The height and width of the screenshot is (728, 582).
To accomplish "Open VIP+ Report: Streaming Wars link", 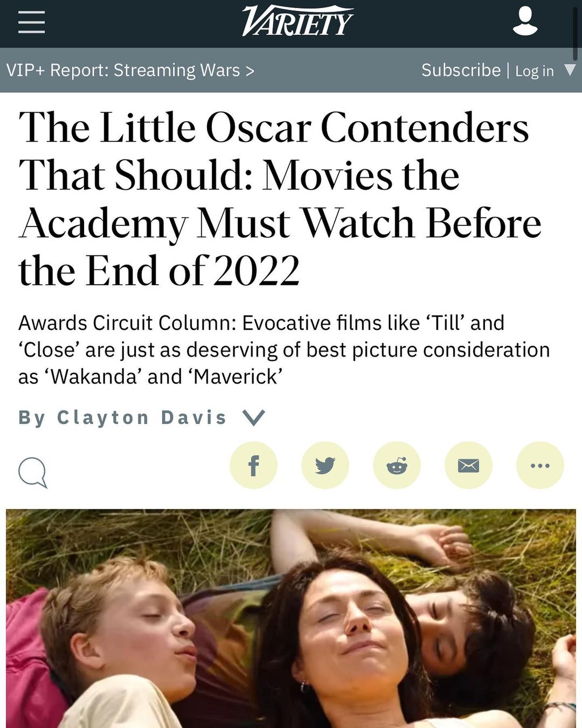I will (130, 70).
